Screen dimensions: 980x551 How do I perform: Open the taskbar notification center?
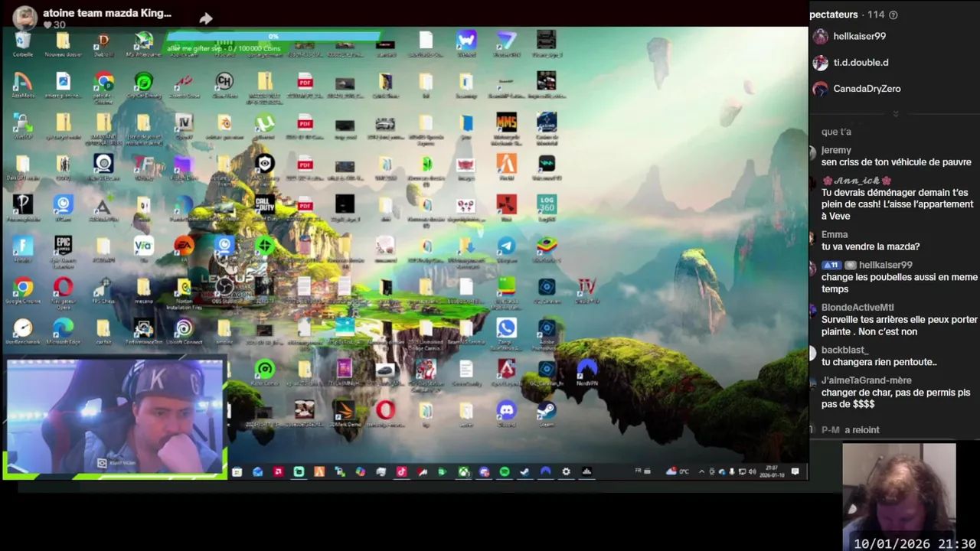795,472
